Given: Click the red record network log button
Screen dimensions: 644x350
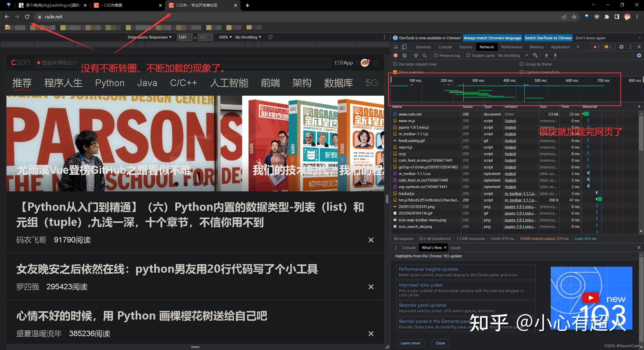Looking at the screenshot, I should [395, 55].
